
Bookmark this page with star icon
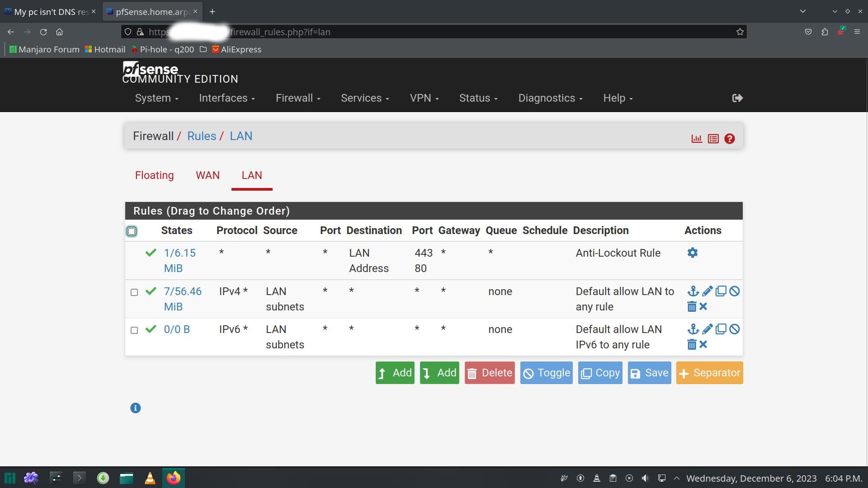[740, 32]
